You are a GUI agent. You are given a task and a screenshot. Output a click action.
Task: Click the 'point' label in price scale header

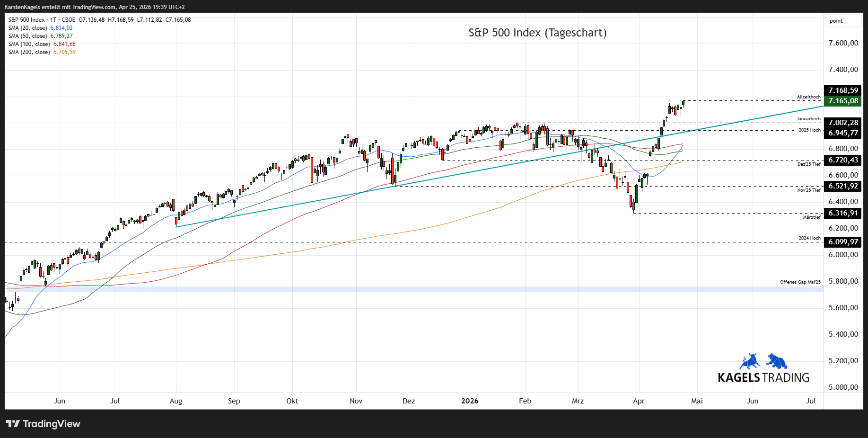[836, 21]
